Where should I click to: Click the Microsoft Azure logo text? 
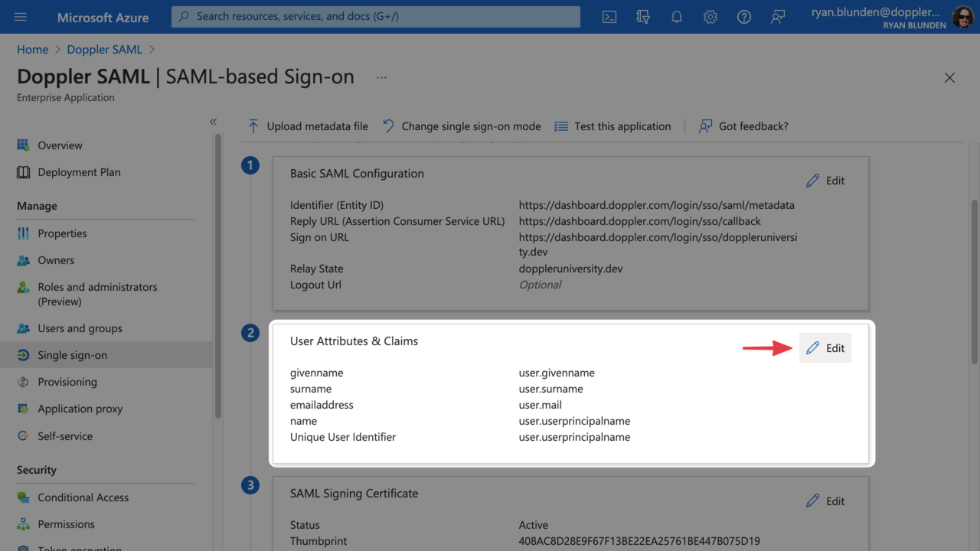[103, 17]
